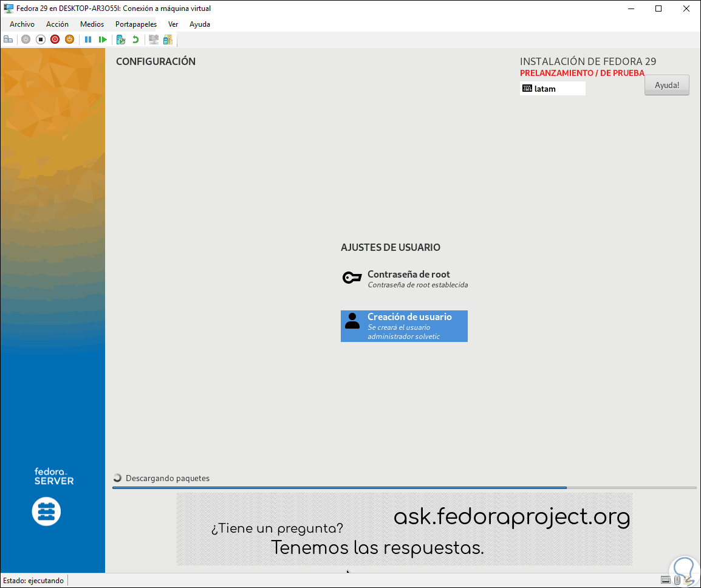Open the Archivo menu
Viewport: 701px width, 588px height.
point(22,24)
